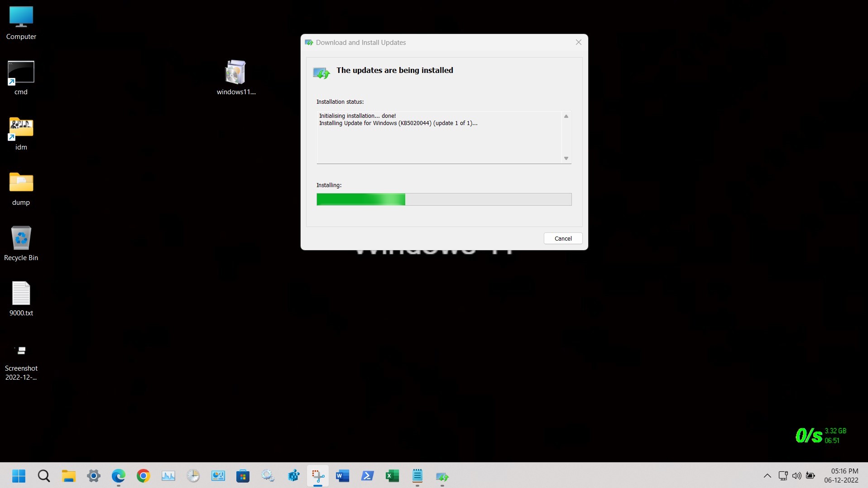Open the clock and date flyout
This screenshot has height=488, width=868.
[841, 476]
